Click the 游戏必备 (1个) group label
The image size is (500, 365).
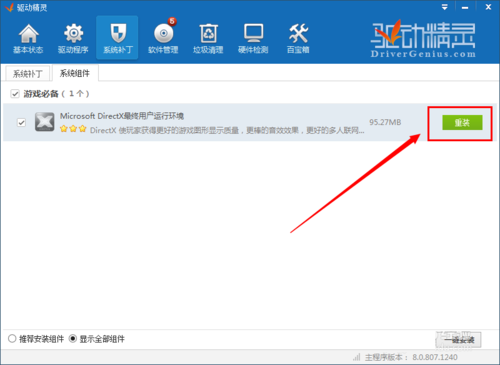[56, 94]
